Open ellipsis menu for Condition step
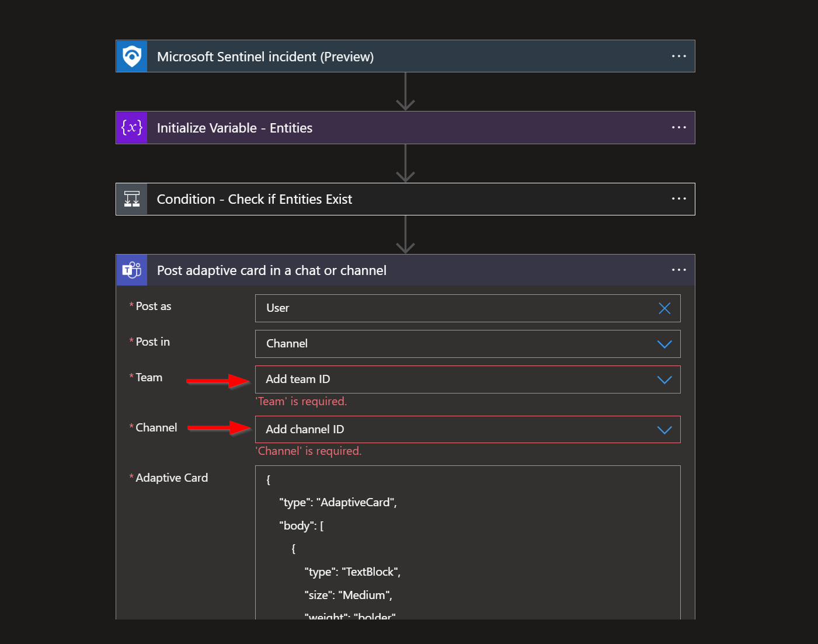The height and width of the screenshot is (644, 818). (x=678, y=199)
